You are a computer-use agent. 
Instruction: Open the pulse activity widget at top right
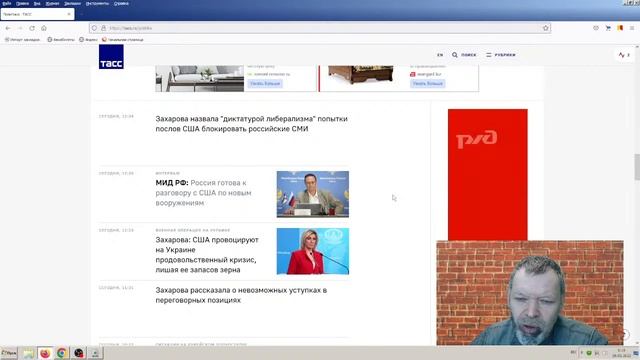point(624,55)
